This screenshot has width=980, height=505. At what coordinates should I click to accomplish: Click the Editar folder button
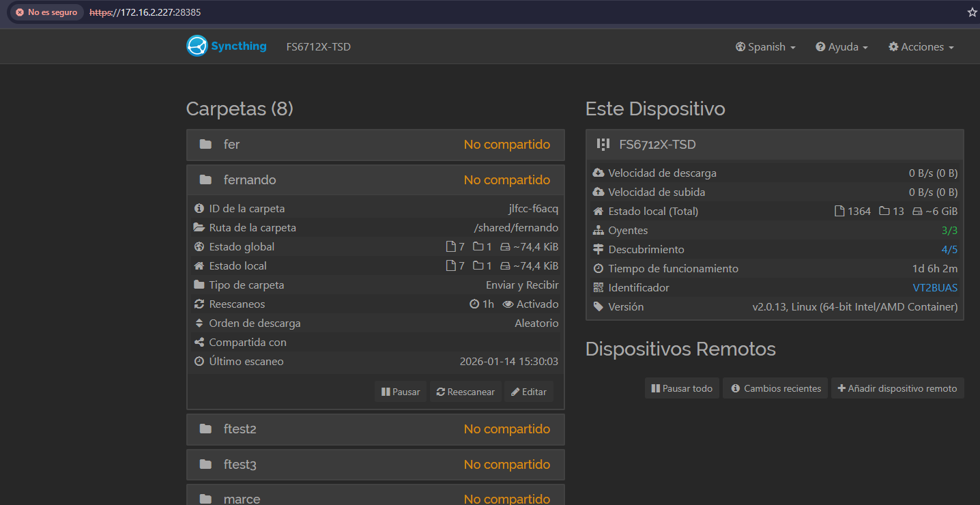[529, 392]
